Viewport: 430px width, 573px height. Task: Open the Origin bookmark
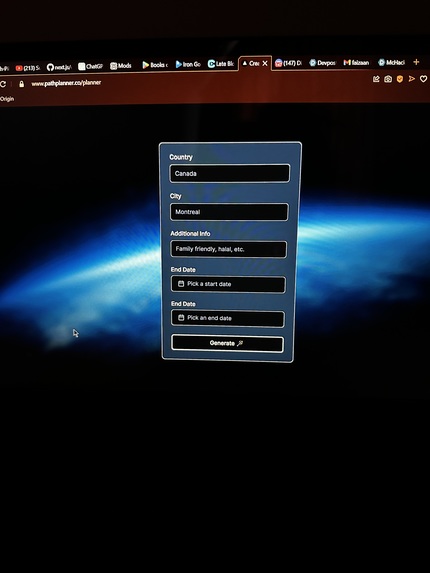click(7, 99)
